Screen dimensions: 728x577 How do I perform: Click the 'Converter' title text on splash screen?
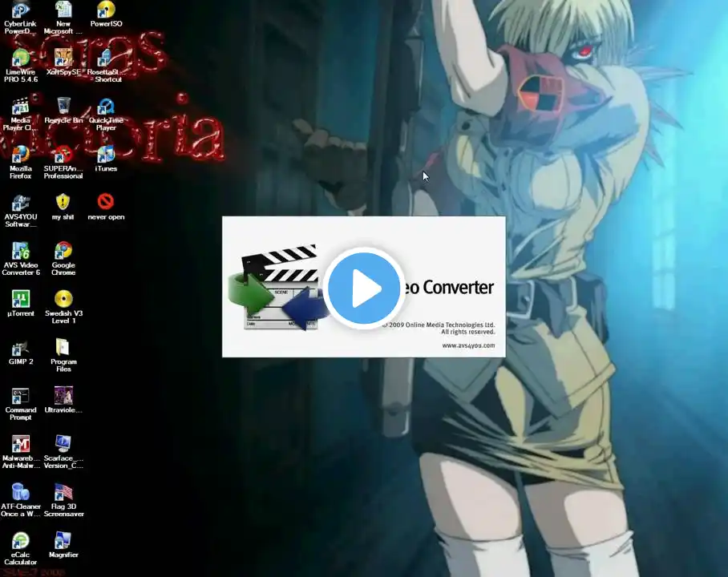click(x=458, y=288)
